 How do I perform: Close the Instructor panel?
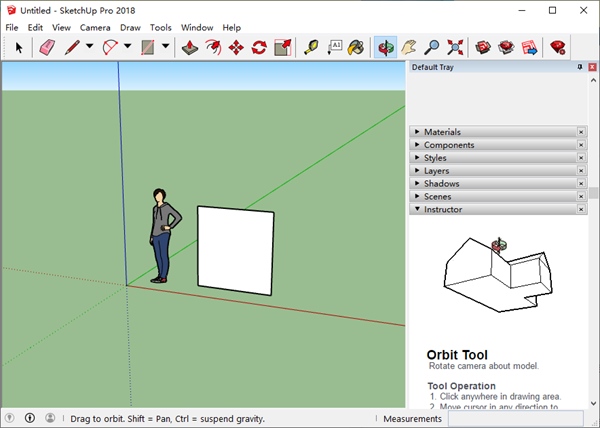pyautogui.click(x=581, y=209)
